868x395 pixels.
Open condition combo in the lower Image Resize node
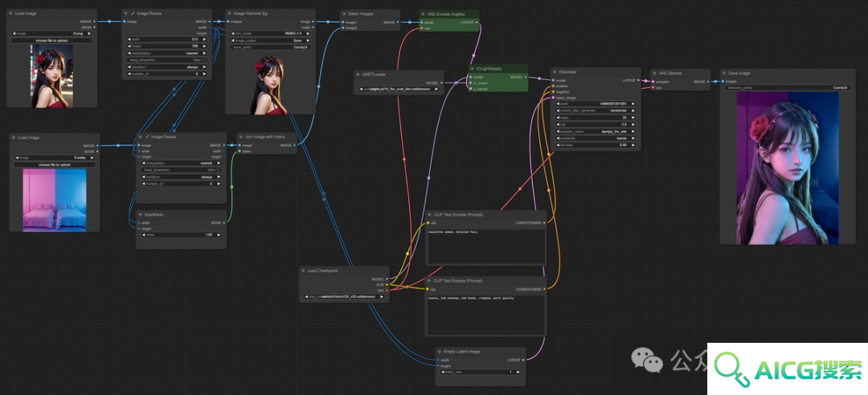tap(181, 177)
